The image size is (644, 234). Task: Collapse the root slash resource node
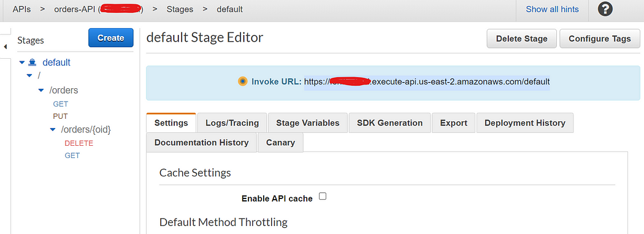[29, 75]
